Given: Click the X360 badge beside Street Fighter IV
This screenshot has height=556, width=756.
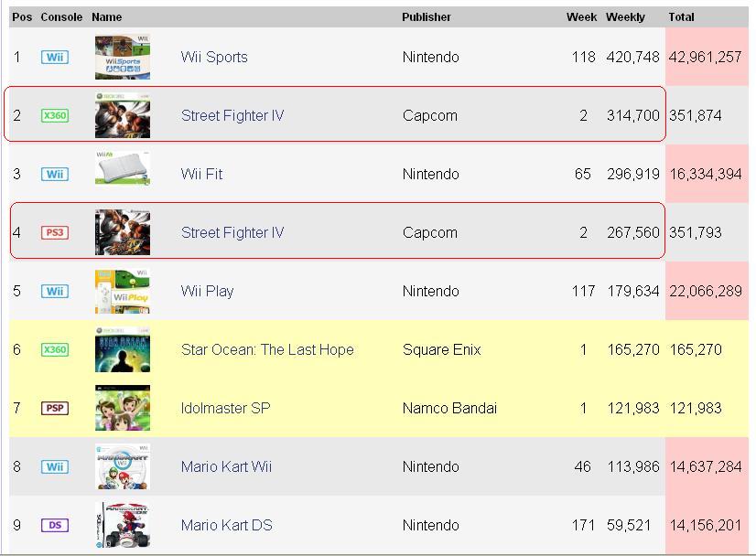Looking at the screenshot, I should click(55, 115).
